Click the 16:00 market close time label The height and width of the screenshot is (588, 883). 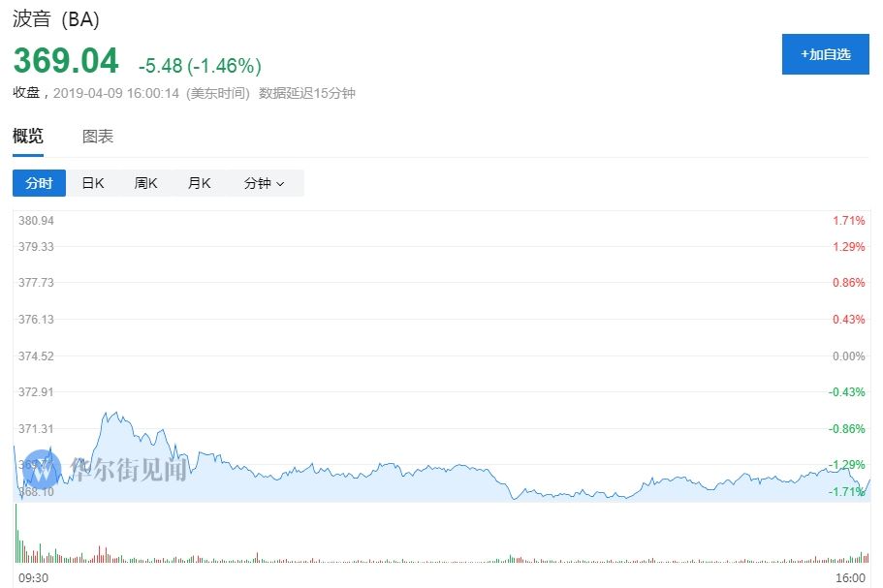pos(850,578)
